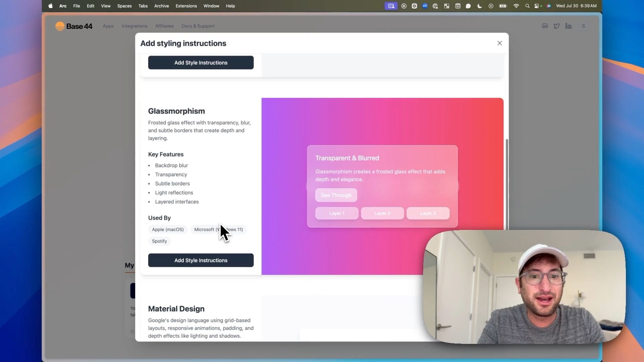This screenshot has width=644, height=362.
Task: Open the File menu
Action: 76,6
